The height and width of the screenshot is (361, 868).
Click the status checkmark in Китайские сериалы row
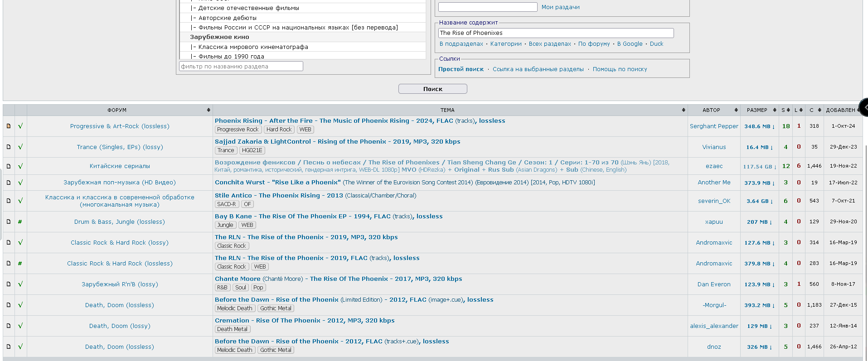tap(20, 166)
